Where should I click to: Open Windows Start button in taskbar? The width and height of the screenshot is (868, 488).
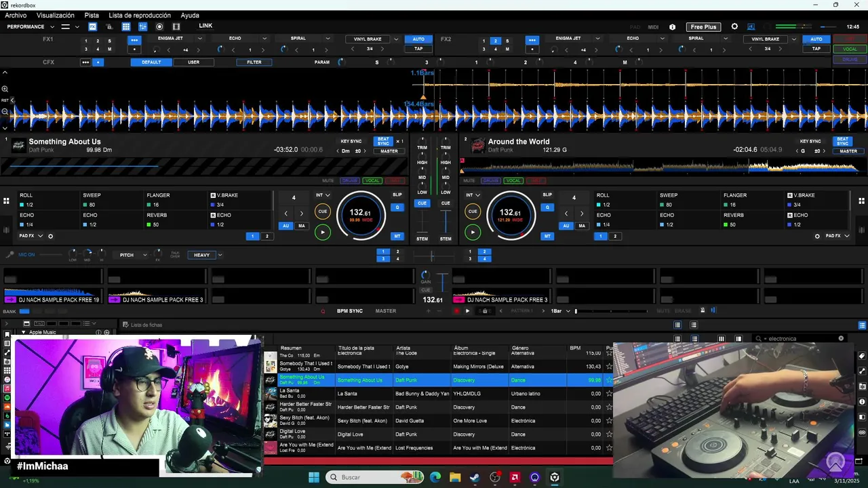point(314,477)
